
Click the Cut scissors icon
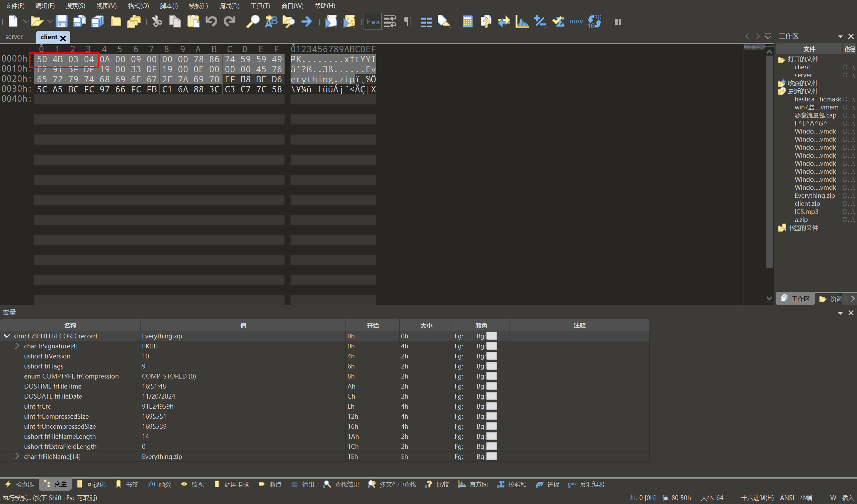click(157, 21)
